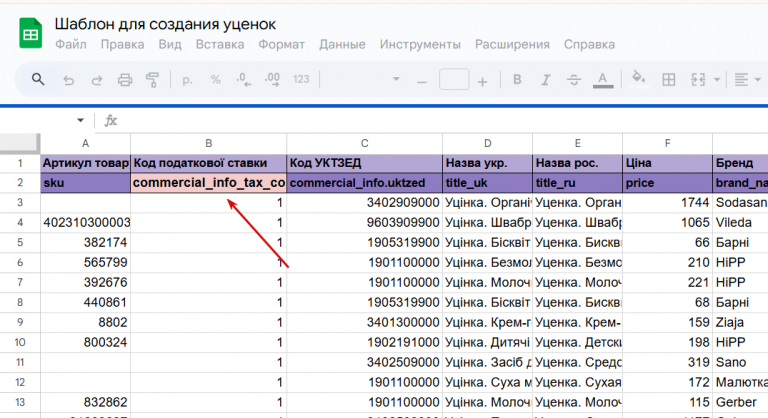Viewport: 768px width, 418px height.
Task: Expand the merge cells dropdown arrow
Action: (x=717, y=79)
